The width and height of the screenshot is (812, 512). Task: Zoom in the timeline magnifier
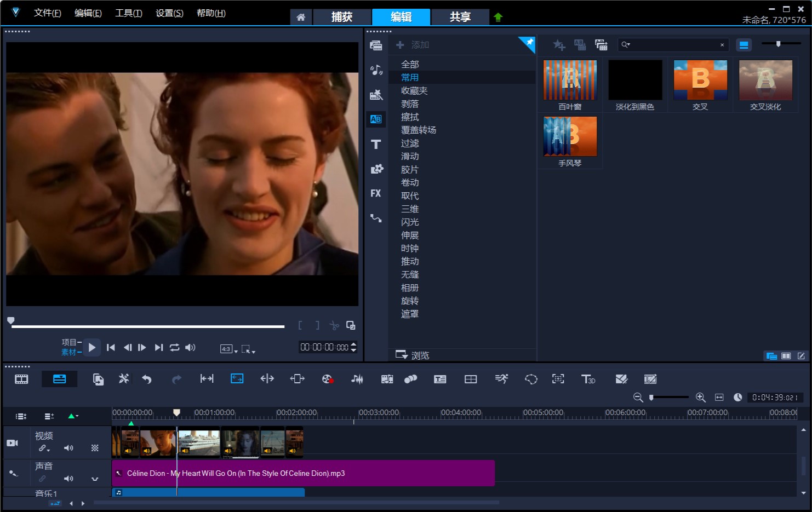[700, 398]
